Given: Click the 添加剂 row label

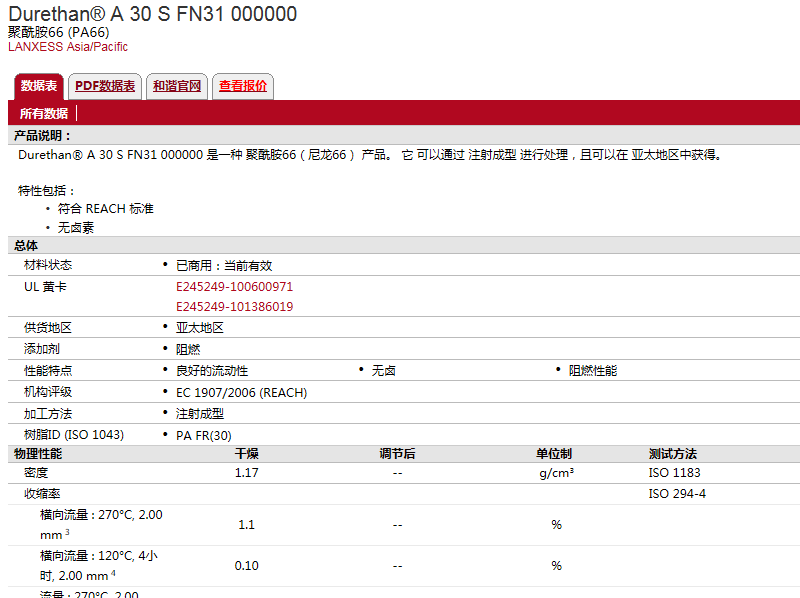Looking at the screenshot, I should click(42, 349).
